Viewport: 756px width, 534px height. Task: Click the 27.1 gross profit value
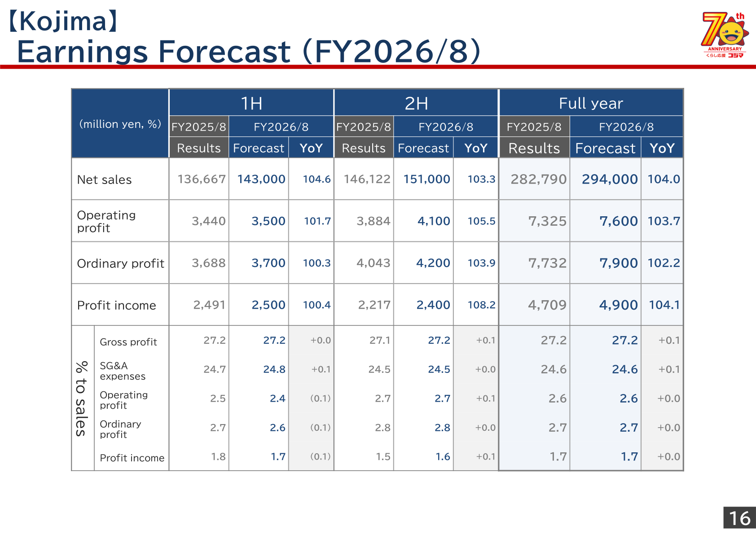click(x=380, y=340)
